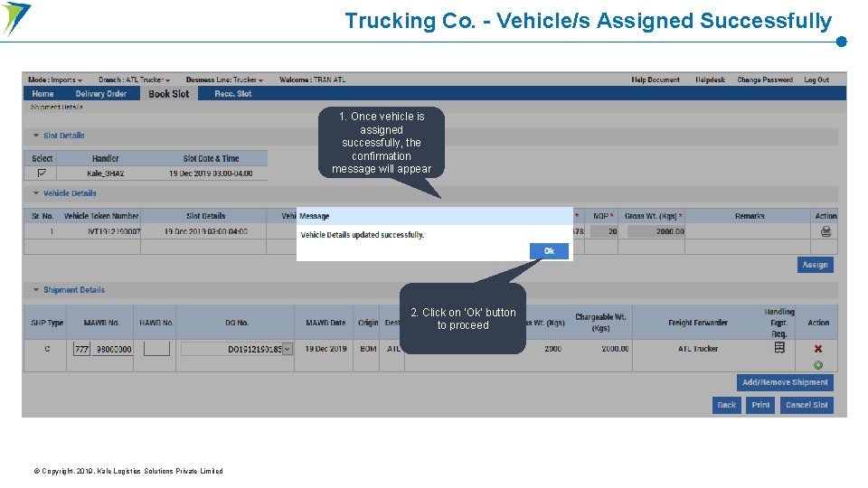The height and width of the screenshot is (488, 868).
Task: Click the empty HAWB No. input field
Action: tap(156, 349)
